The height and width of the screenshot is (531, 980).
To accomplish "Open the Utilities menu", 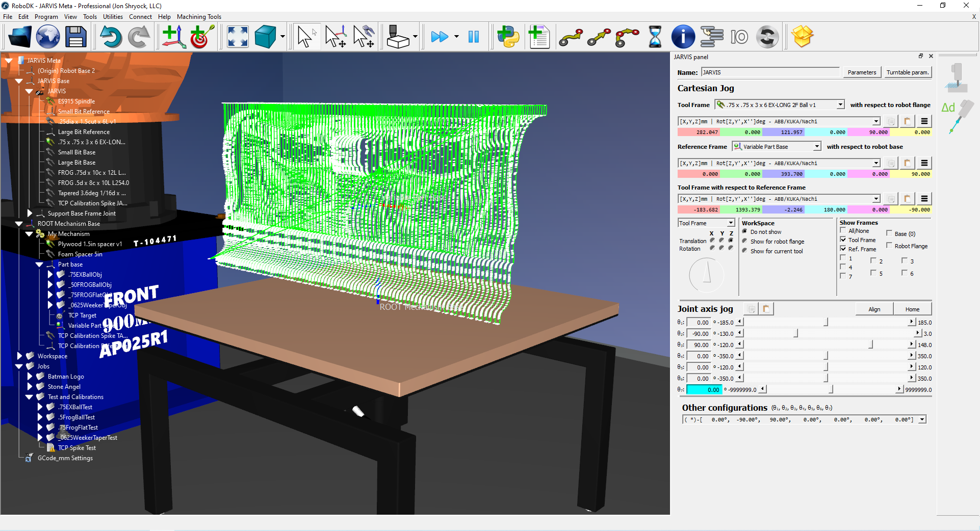I will tap(113, 17).
